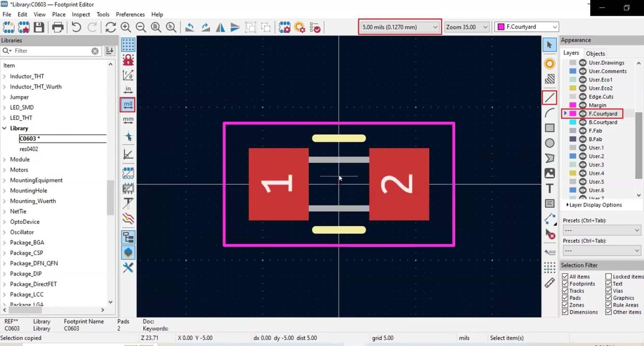Clear the library filter field
644x346 pixels.
point(95,51)
